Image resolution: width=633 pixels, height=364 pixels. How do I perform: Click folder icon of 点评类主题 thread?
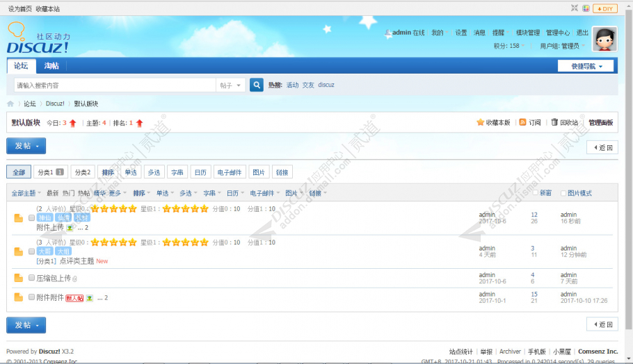point(19,251)
